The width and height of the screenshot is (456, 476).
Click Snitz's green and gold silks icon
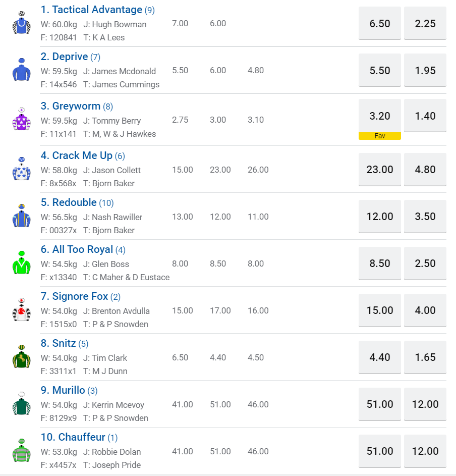[x=22, y=357]
